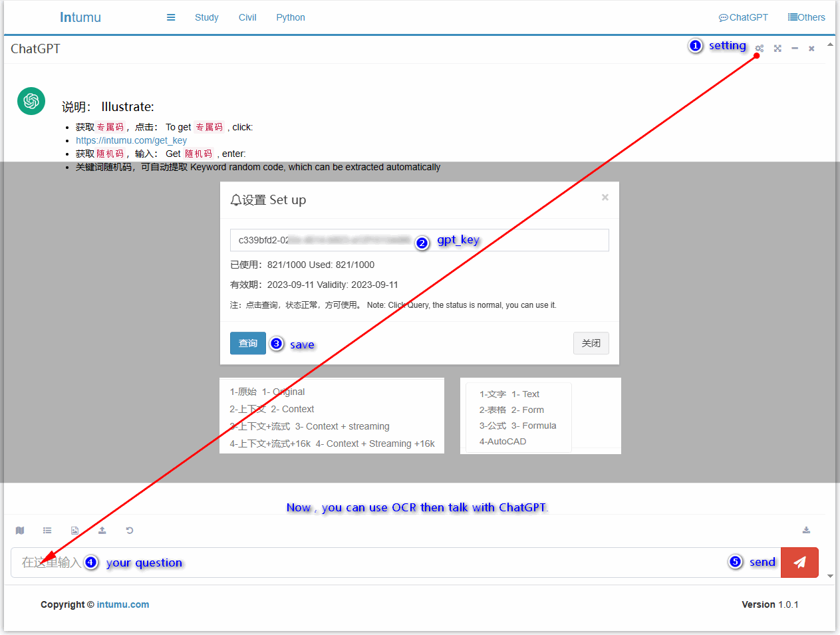Select the '1-文字 1- Text' option
The height and width of the screenshot is (635, 840).
coord(509,394)
